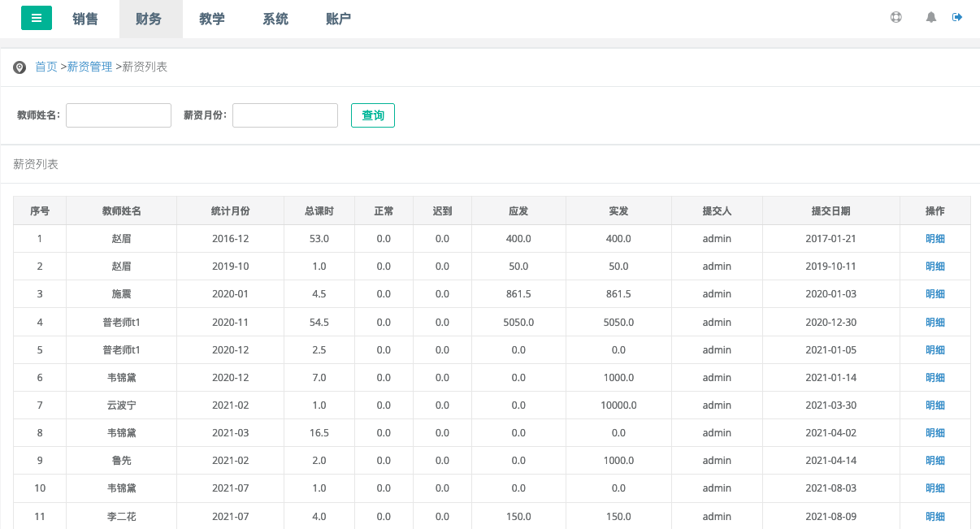Click the submit date 2021-03-30
Viewport: 980px width, 529px height.
(x=831, y=405)
